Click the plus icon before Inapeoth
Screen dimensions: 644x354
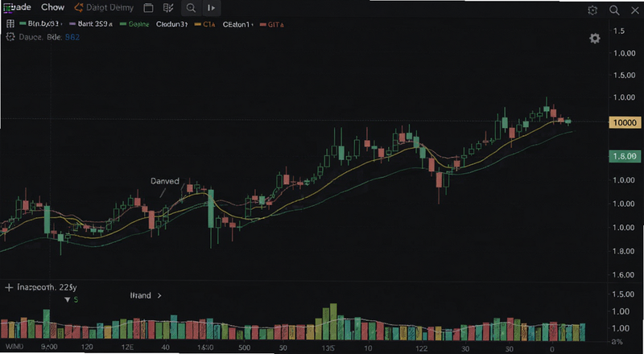pyautogui.click(x=9, y=287)
